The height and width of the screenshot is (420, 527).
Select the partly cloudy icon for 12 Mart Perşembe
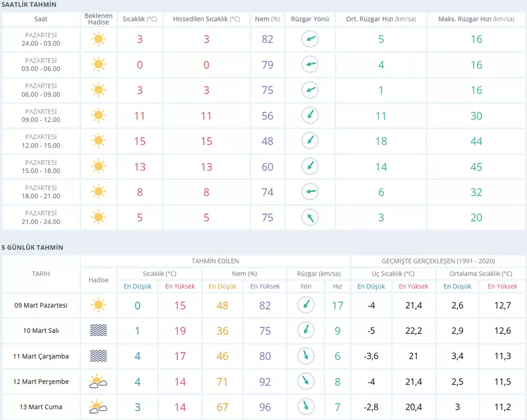(x=98, y=382)
